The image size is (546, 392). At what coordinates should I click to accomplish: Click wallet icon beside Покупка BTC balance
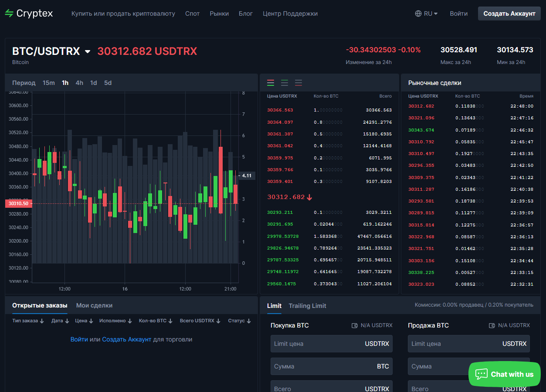tap(355, 325)
